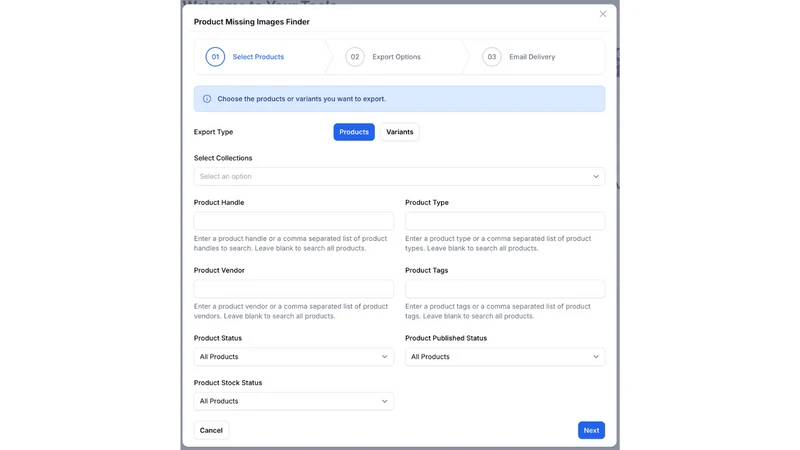Focus the Product Vendor input field
The height and width of the screenshot is (450, 800).
coord(294,289)
